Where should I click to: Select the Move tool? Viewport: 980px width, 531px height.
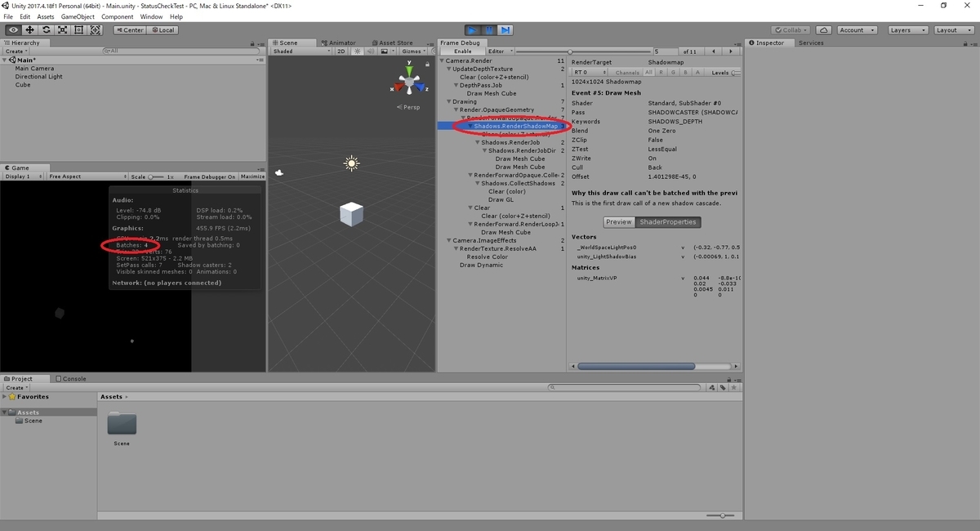pos(29,29)
